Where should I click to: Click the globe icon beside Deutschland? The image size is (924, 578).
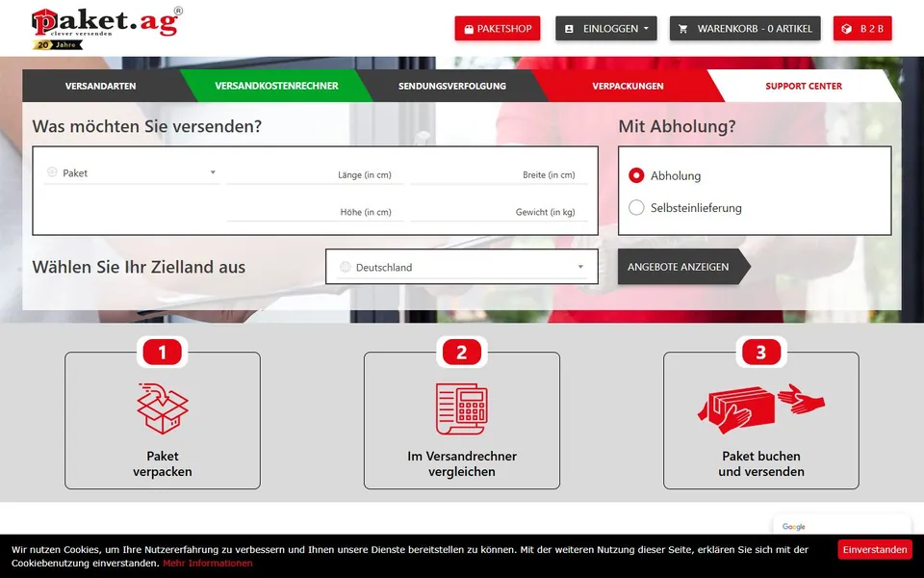(x=346, y=267)
